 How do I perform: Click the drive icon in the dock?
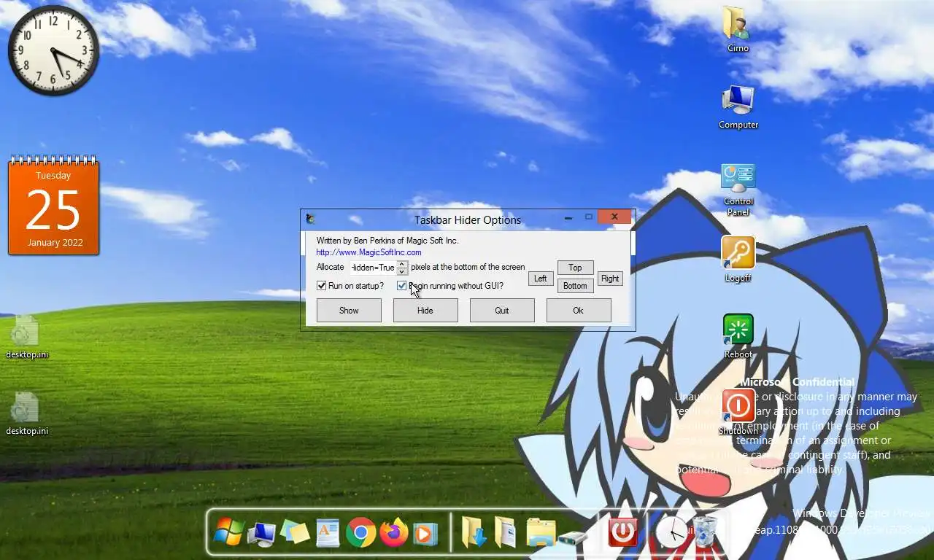[573, 538]
